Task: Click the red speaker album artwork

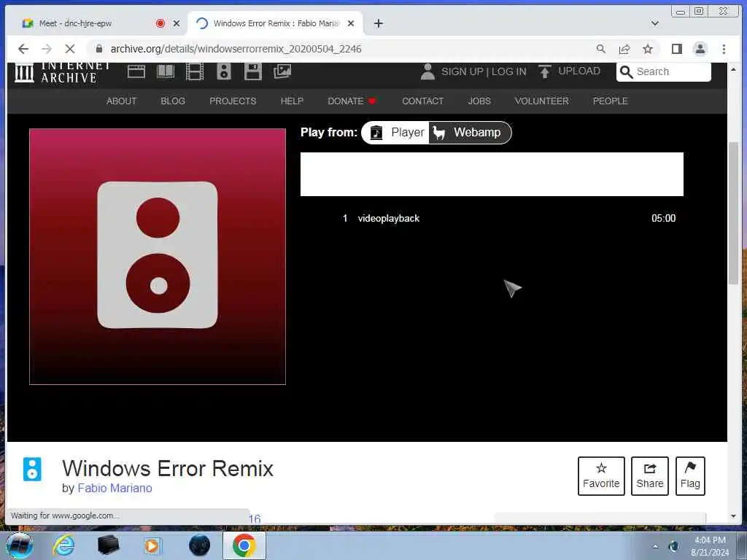Action: (158, 257)
